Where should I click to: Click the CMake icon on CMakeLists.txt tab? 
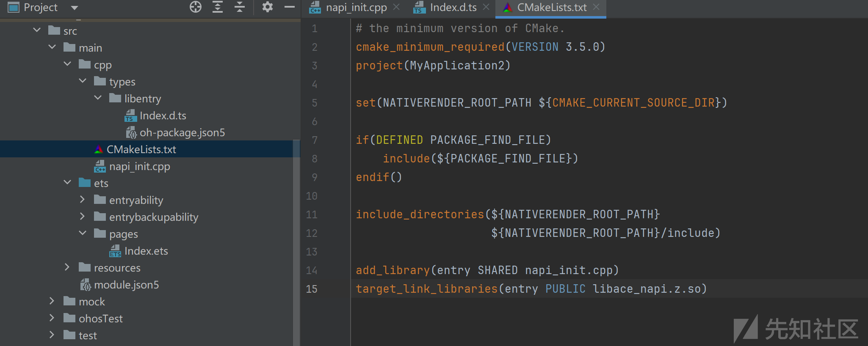click(508, 7)
